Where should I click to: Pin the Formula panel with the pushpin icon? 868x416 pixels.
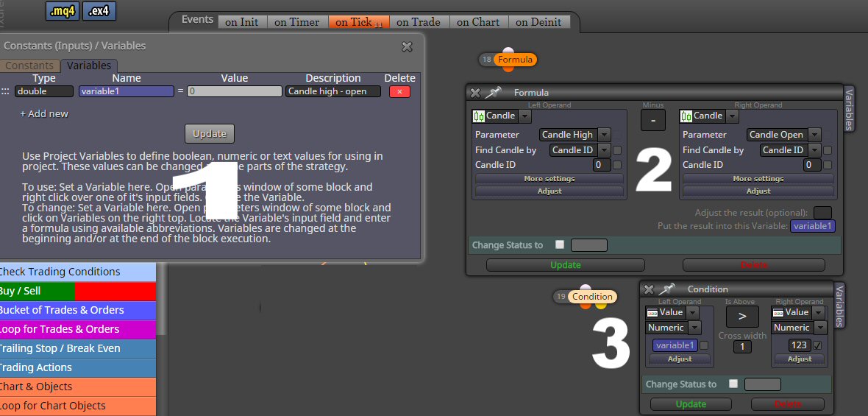tap(492, 93)
